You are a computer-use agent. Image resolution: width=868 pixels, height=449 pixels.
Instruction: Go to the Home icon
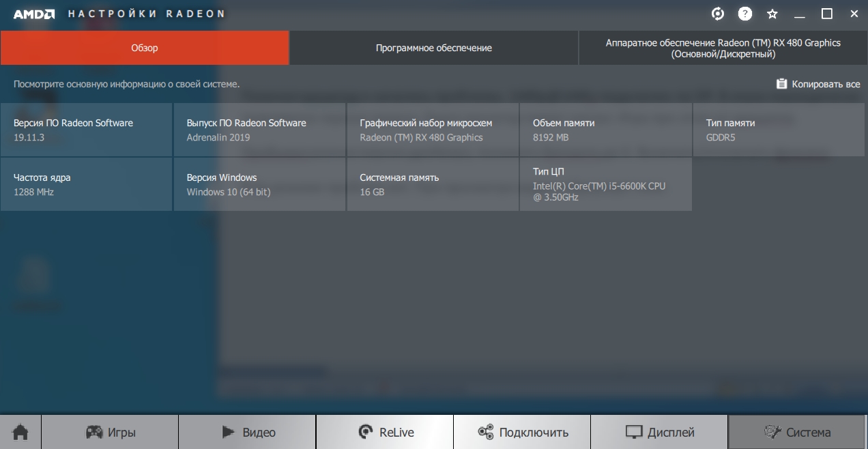[20, 432]
